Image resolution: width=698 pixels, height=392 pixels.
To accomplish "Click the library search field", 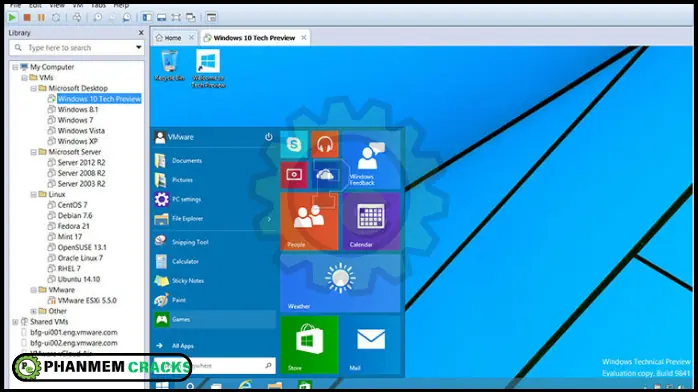I will point(77,48).
